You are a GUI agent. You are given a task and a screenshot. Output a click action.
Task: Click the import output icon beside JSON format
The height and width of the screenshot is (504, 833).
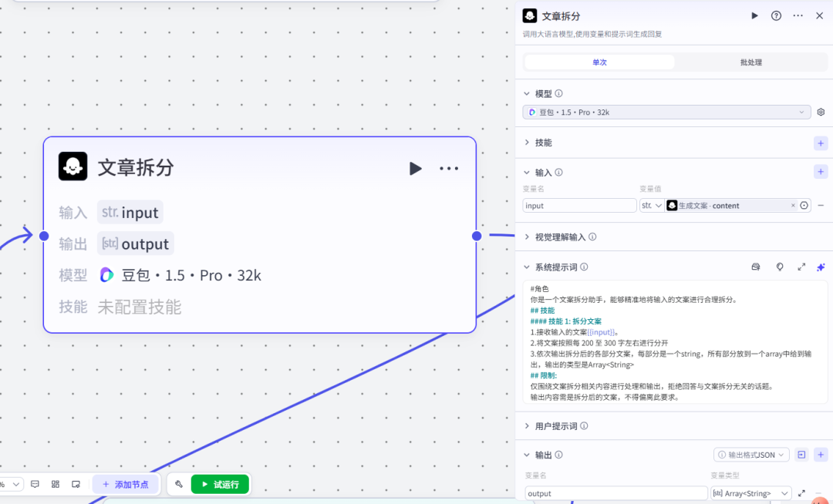801,455
